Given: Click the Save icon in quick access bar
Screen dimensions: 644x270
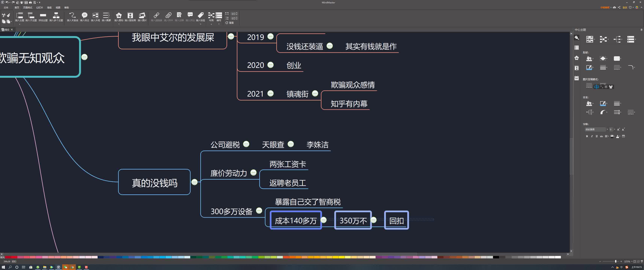Looking at the screenshot, I should [x=26, y=2].
